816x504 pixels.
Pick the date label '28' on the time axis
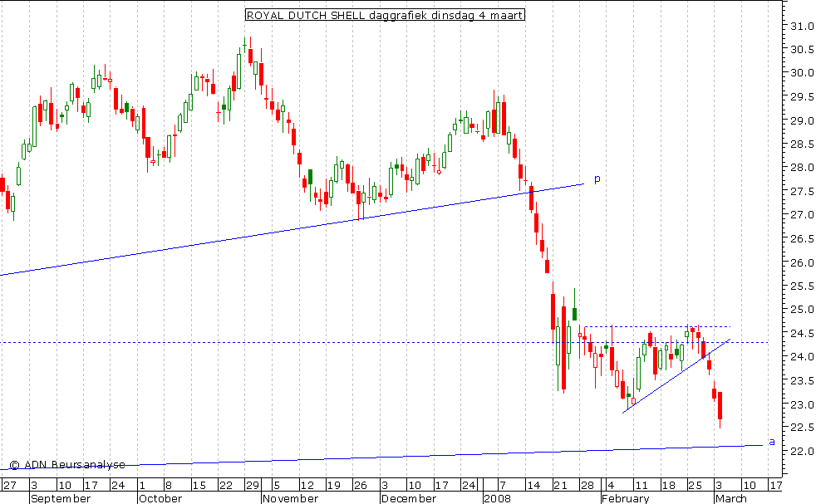point(587,485)
